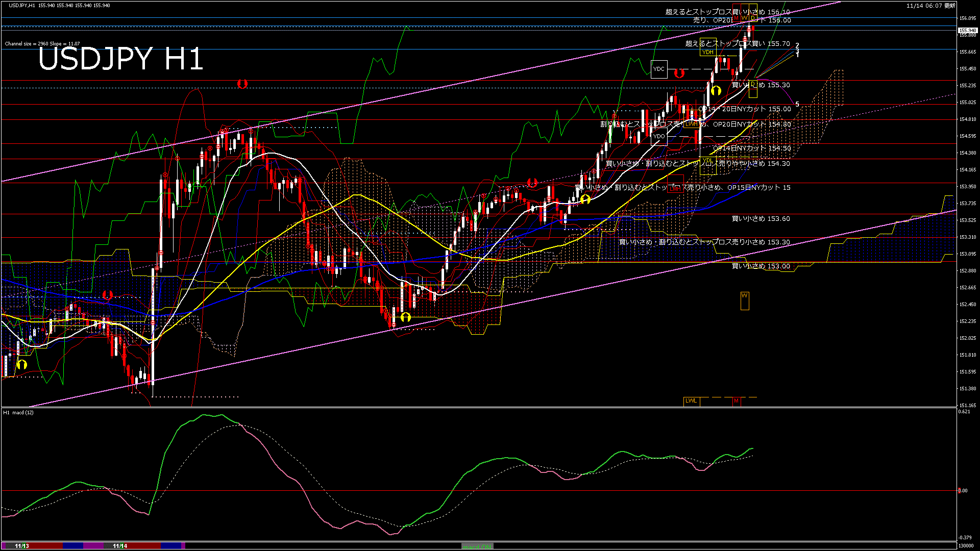Select the 11/13 date label on the timeline
Image resolution: width=980 pixels, height=551 pixels.
coord(22,546)
